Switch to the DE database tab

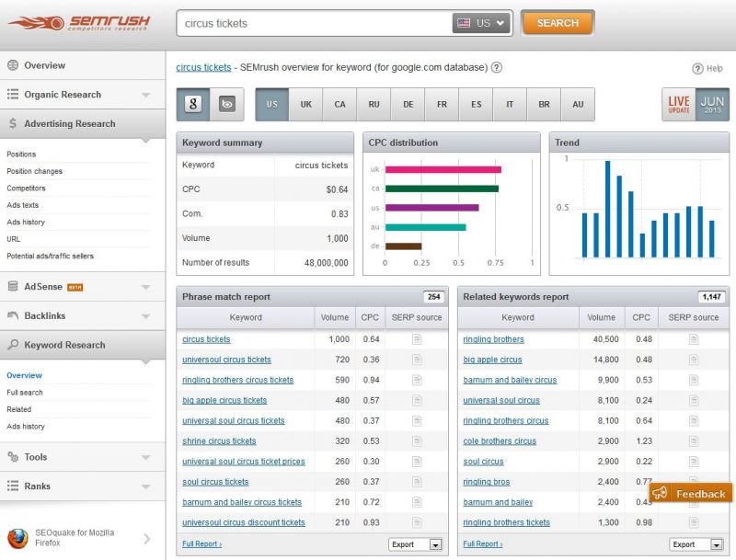pos(408,104)
